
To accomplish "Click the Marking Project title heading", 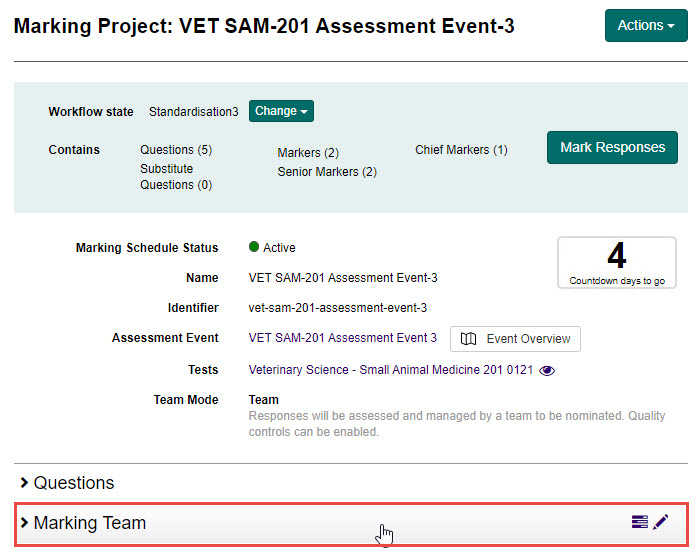I will tap(264, 27).
